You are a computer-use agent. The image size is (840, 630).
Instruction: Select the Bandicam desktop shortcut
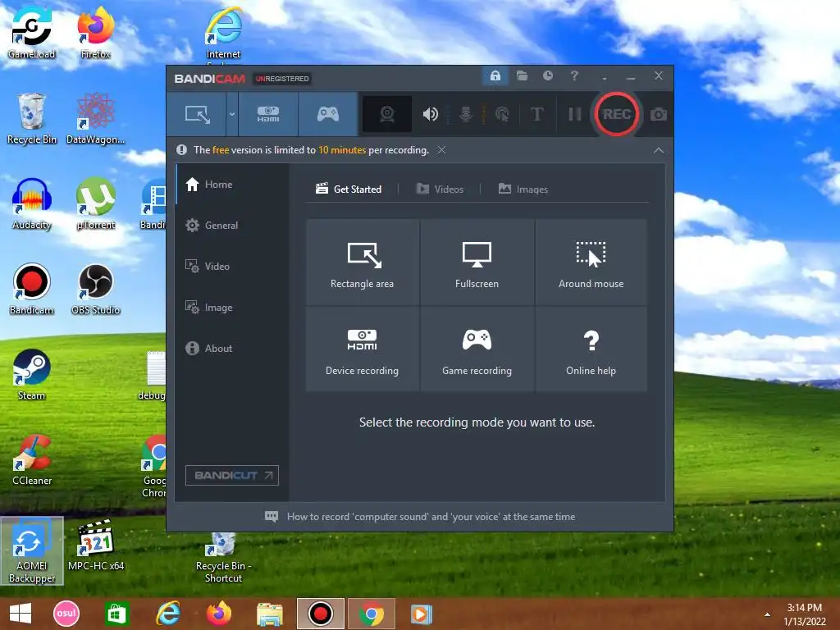coord(32,290)
